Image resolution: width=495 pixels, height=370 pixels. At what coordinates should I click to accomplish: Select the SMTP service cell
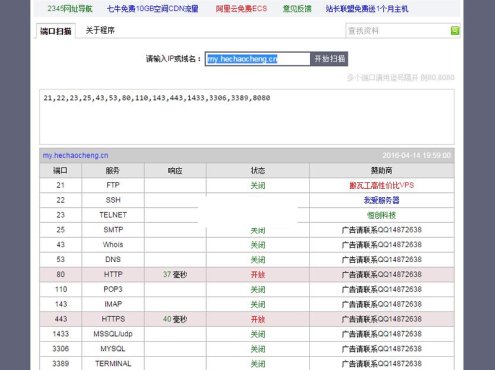coord(113,230)
